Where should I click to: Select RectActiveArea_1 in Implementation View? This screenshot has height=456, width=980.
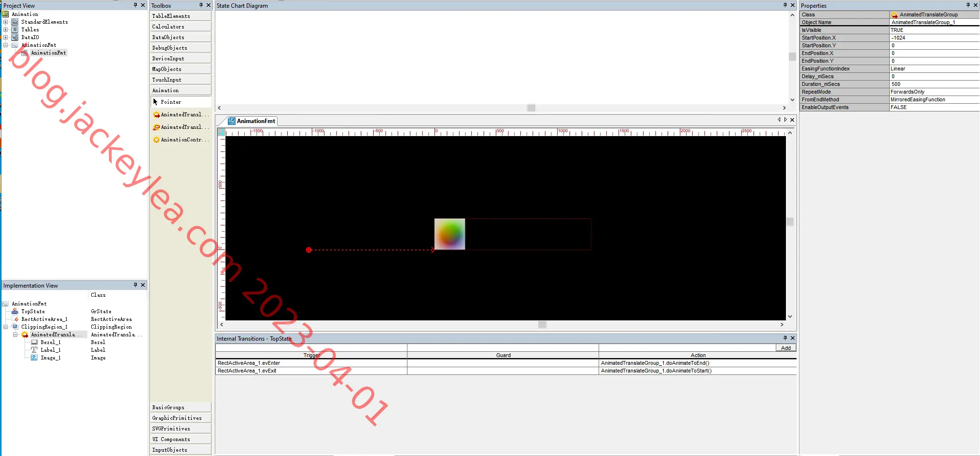point(44,319)
